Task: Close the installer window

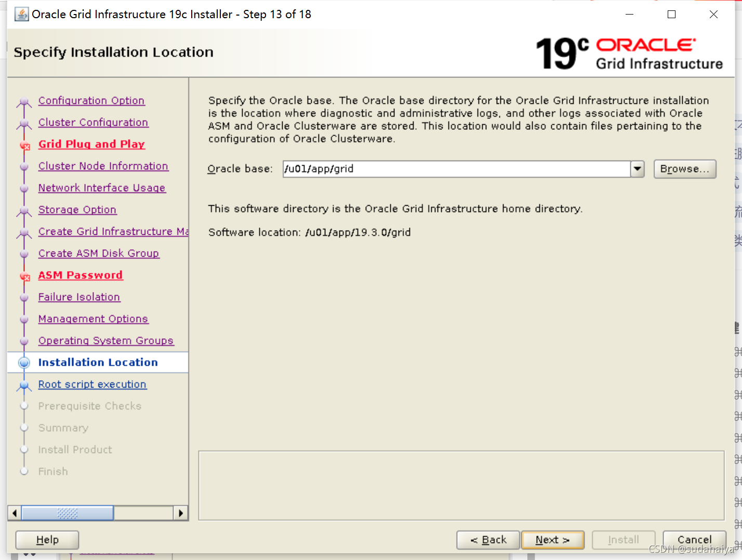Action: coord(713,14)
